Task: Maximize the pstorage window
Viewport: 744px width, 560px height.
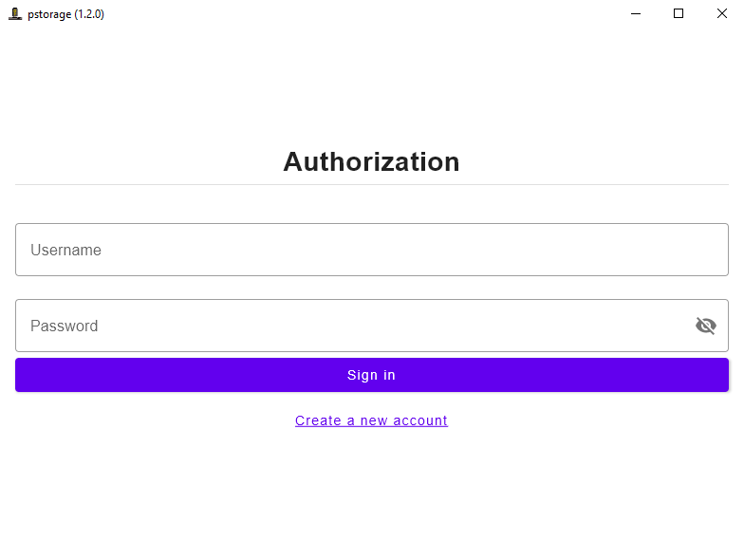Action: pyautogui.click(x=679, y=14)
